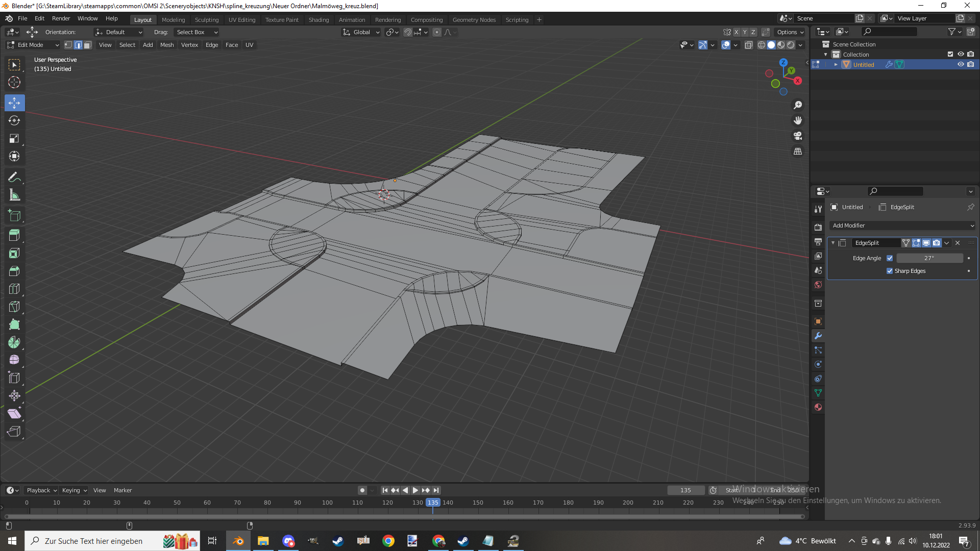Open the Global transform orientation dropdown
Viewport: 980px width, 551px height.
[361, 32]
